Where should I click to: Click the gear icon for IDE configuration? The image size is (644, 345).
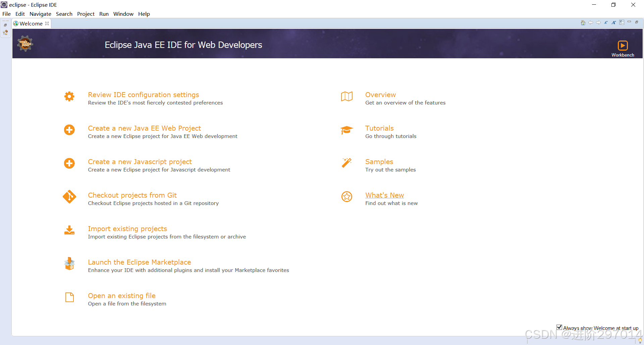69,96
